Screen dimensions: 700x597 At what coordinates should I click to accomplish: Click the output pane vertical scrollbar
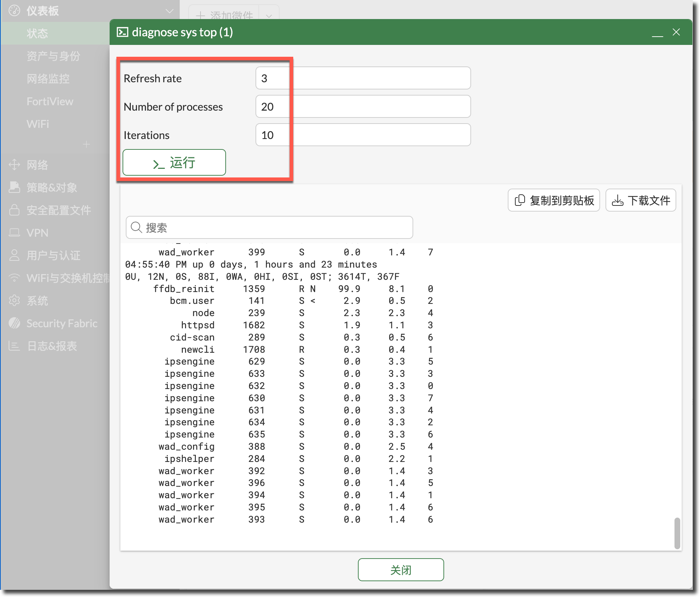677,533
